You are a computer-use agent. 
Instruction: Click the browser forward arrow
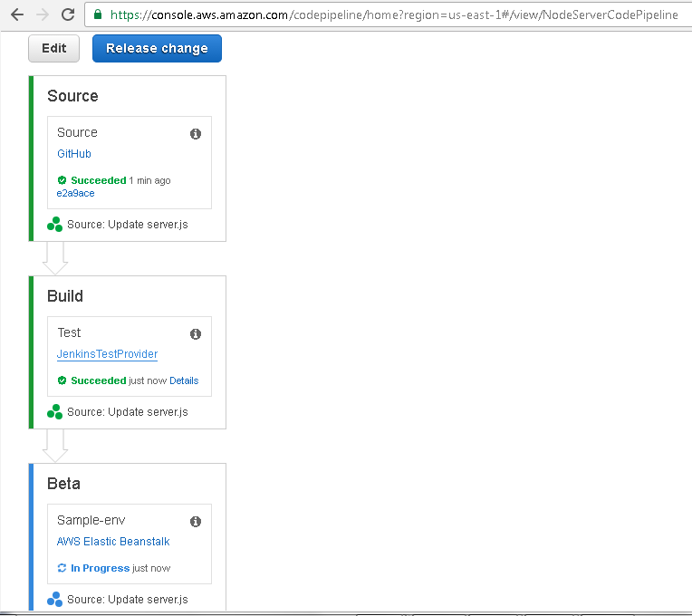[x=43, y=14]
